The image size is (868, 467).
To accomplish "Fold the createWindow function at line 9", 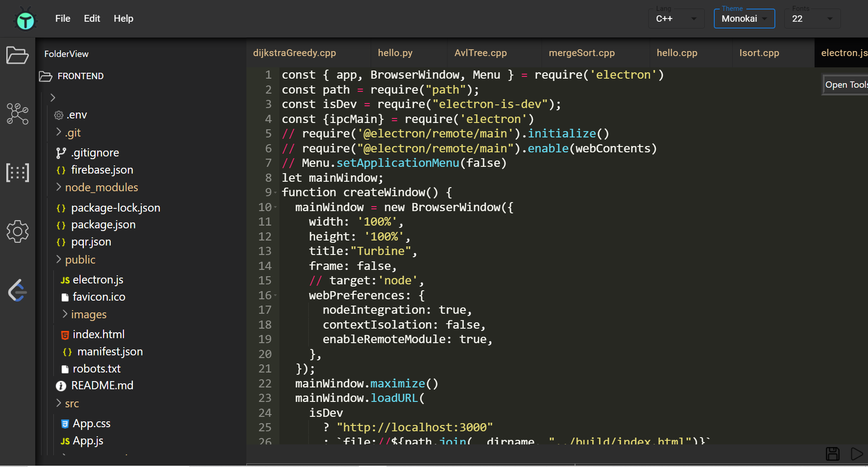I will 275,193.
